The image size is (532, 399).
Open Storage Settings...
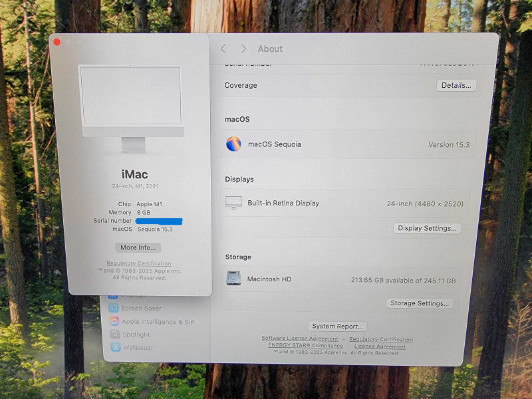click(x=420, y=303)
